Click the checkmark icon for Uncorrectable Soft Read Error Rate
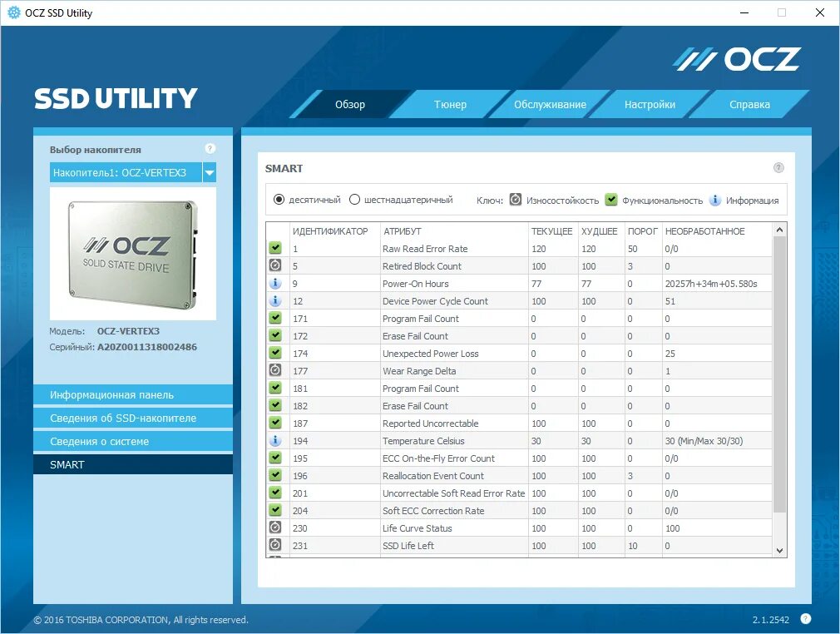Screen dimensions: 840x634 (x=274, y=493)
